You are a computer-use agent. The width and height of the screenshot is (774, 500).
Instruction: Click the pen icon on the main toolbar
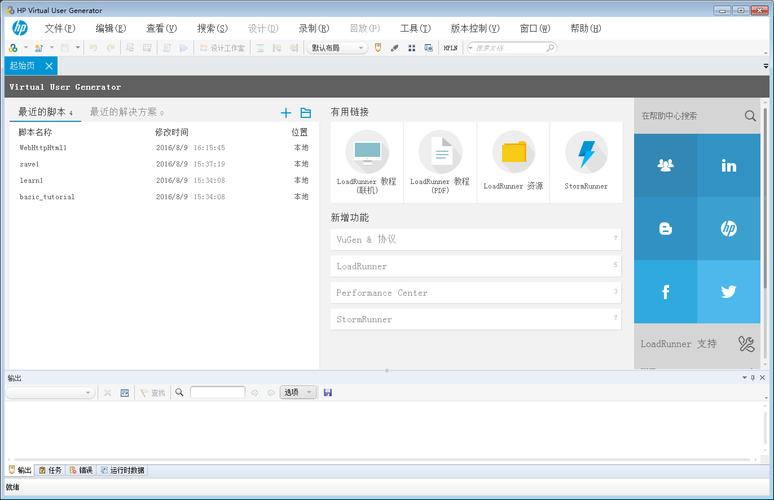pos(394,48)
